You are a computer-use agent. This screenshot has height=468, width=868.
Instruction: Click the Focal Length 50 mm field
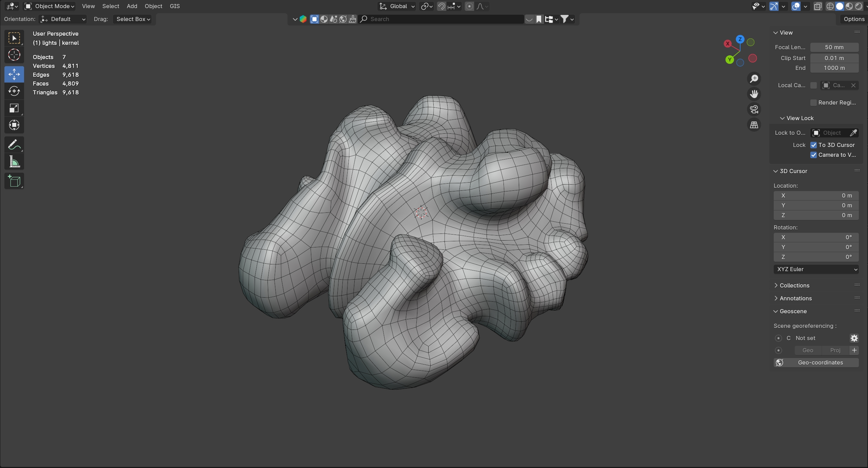point(834,47)
